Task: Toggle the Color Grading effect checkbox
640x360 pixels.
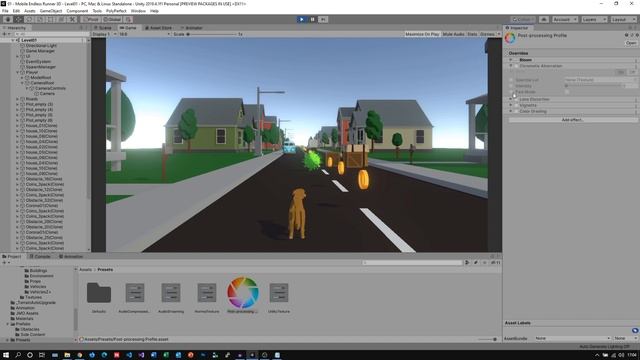Action: point(516,111)
